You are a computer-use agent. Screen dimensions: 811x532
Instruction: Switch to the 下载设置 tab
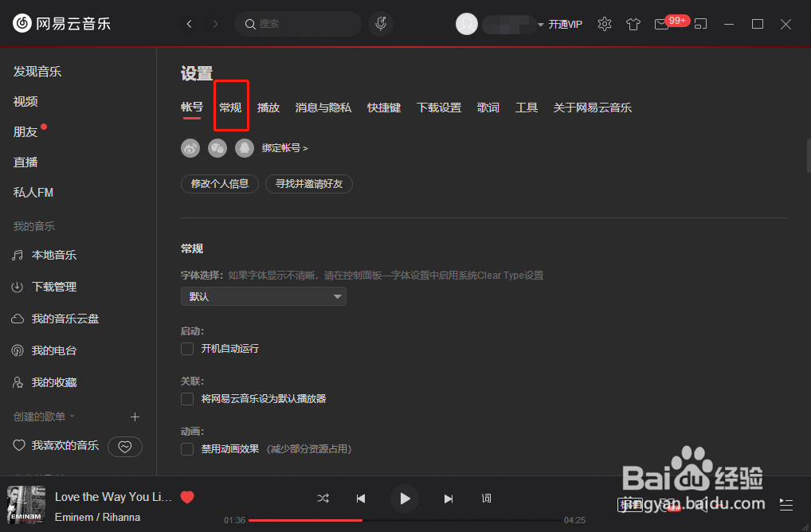(438, 107)
